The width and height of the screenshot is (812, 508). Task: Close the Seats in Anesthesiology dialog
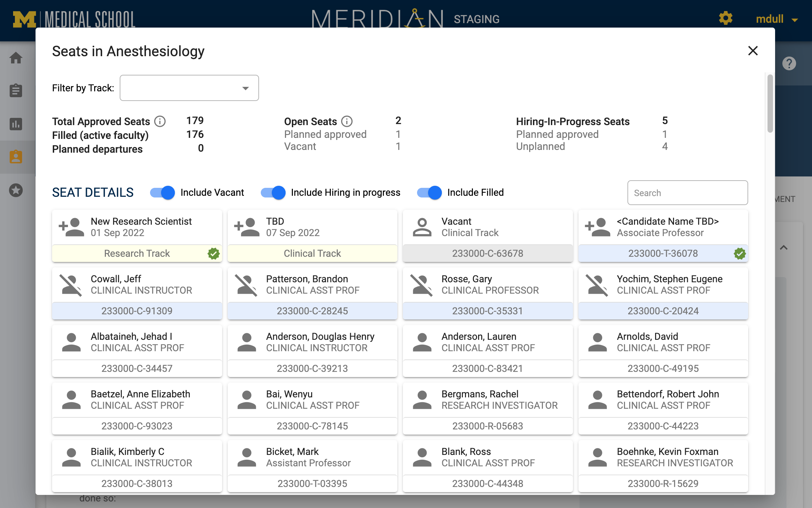pyautogui.click(x=753, y=51)
